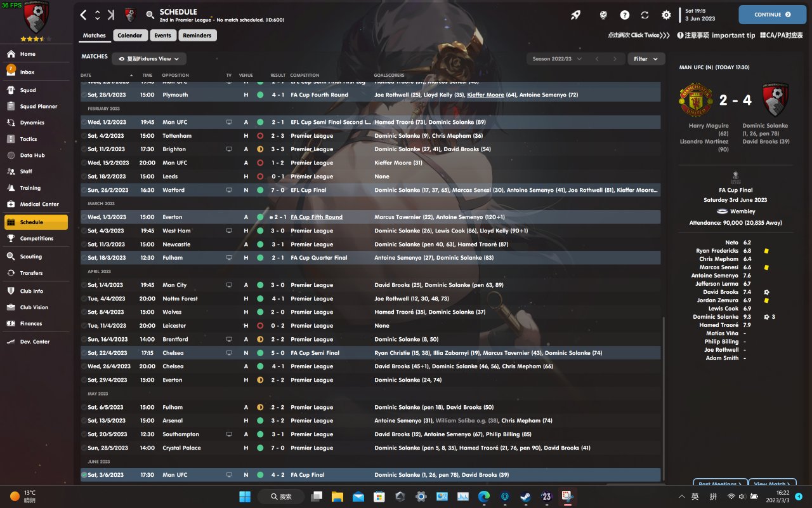
Task: Open the Windows Start menu
Action: point(245,497)
